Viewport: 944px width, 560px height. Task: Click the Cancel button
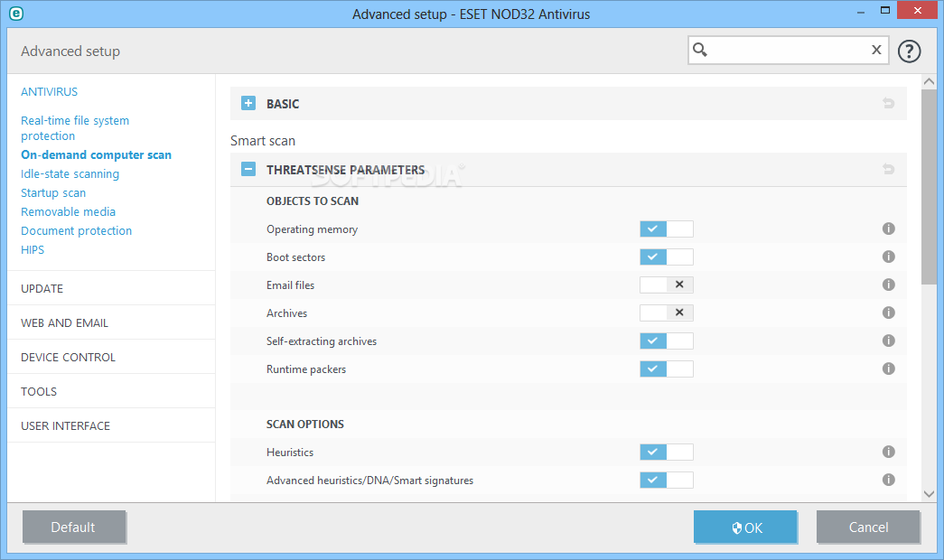867,527
